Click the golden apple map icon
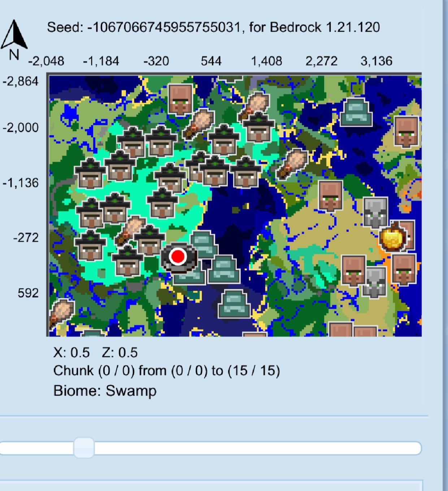 tap(392, 238)
